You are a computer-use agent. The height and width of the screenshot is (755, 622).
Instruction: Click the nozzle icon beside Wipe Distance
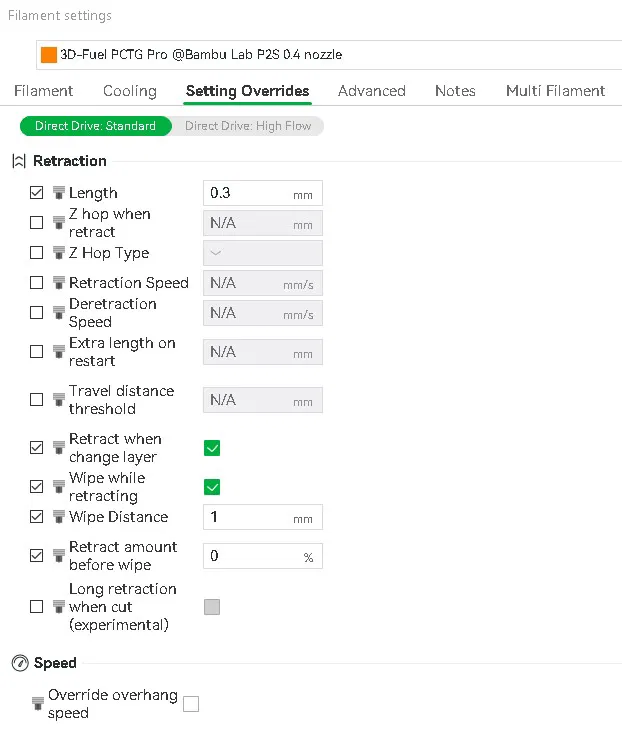click(58, 517)
